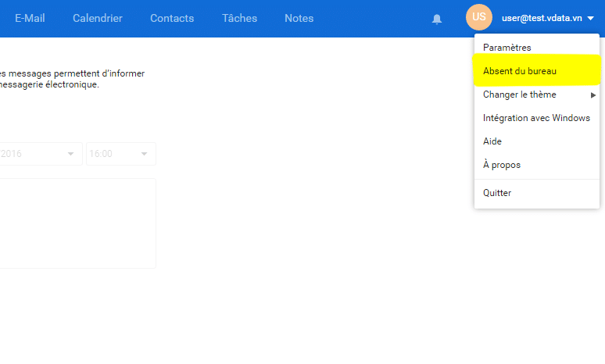Select Paramètres from the user menu

click(507, 48)
